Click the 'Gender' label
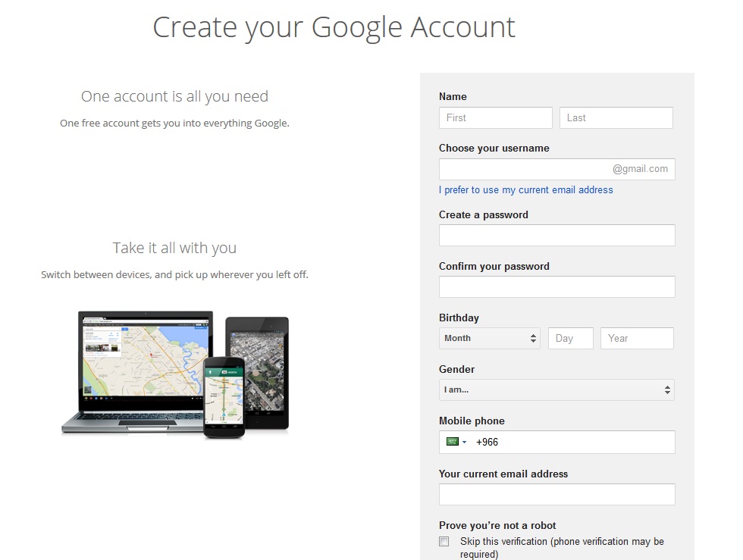 456,369
